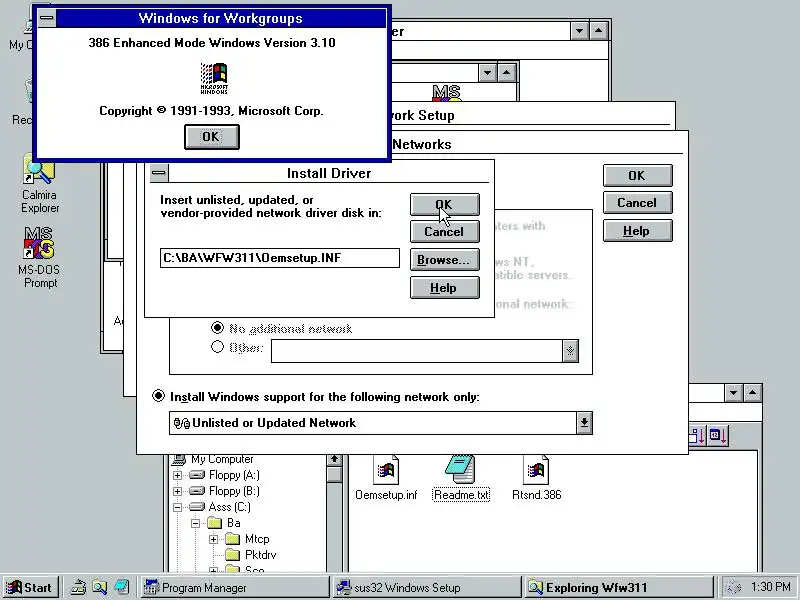Select the 'Other' network radio button
The image size is (800, 600).
click(x=217, y=347)
